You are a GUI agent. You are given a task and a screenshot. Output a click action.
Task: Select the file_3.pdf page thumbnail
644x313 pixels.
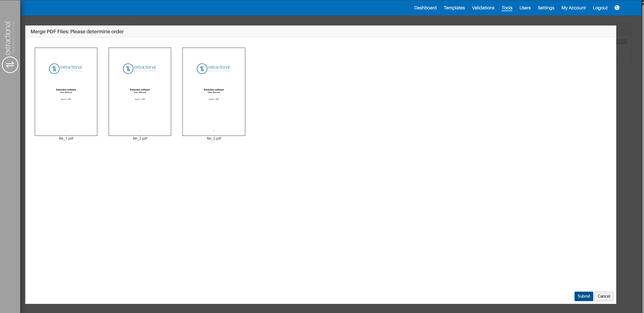(214, 91)
